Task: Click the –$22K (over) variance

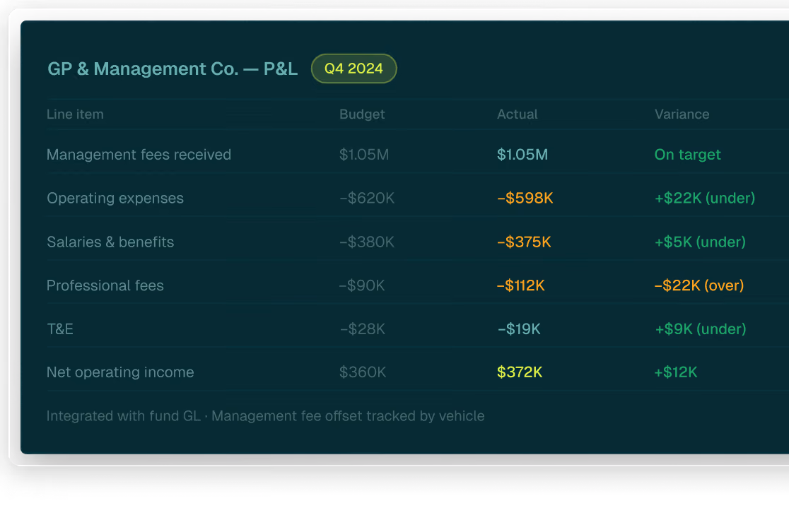Action: [699, 285]
